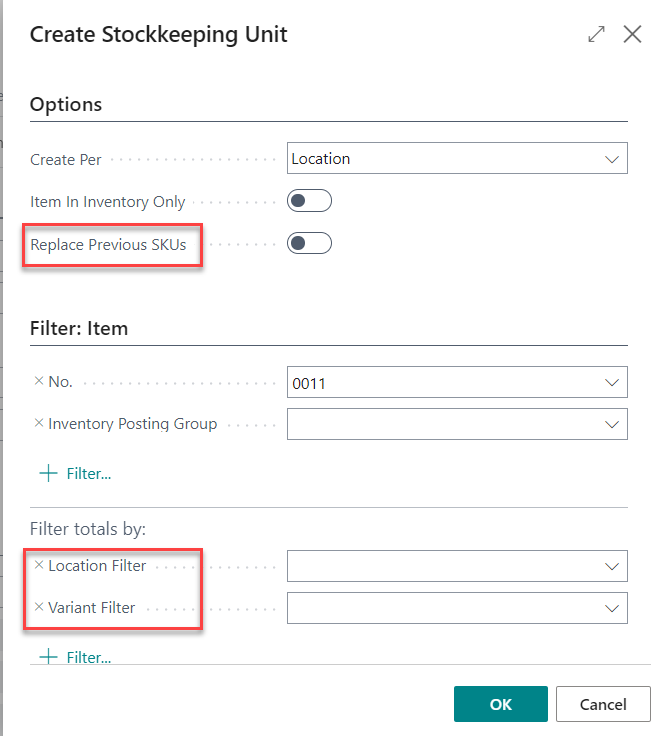This screenshot has width=652, height=736.
Task: Expand the dialog to full screen
Action: 597,34
